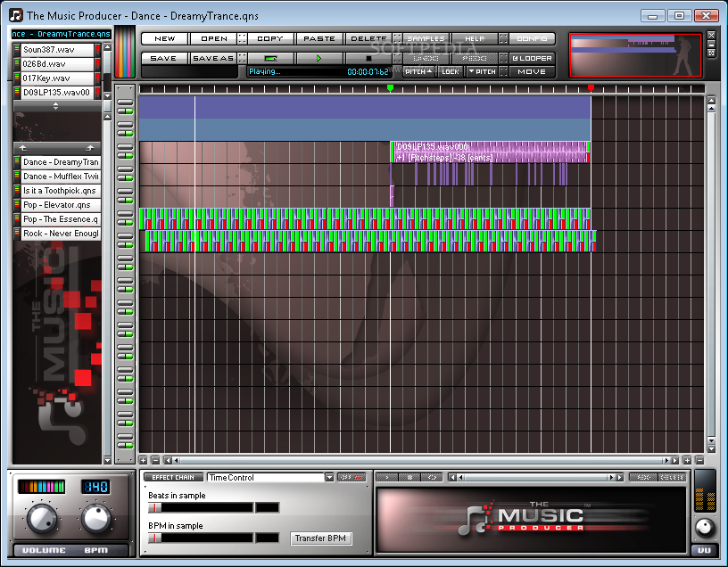Click the green record button in transport bar
This screenshot has height=567, width=728.
pyautogui.click(x=270, y=59)
